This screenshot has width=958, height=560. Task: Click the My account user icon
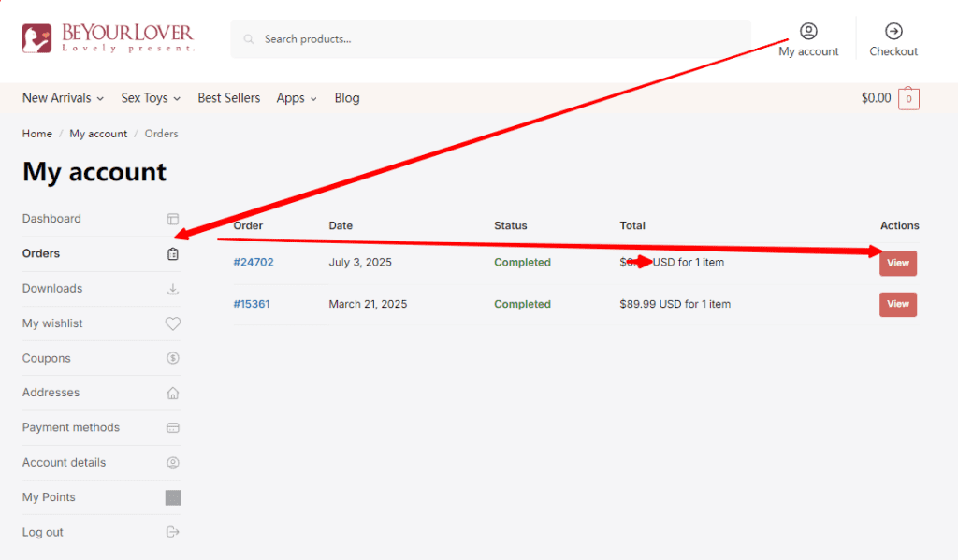coord(808,31)
